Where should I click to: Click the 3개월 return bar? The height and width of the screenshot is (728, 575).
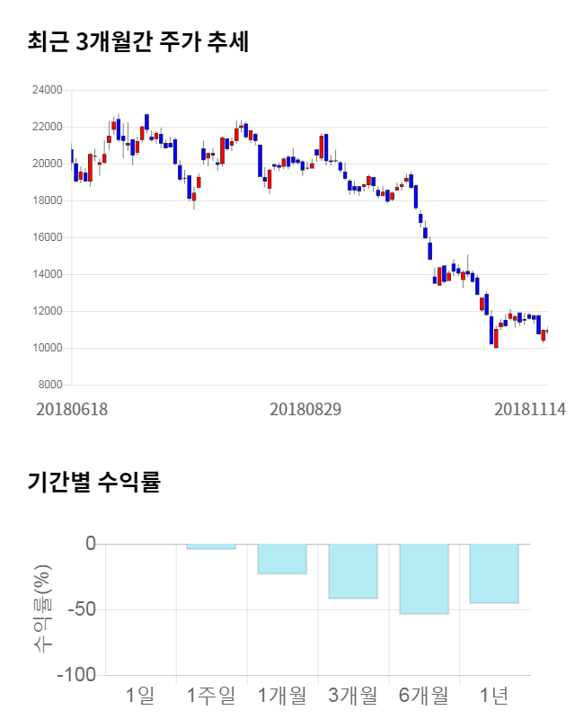click(352, 571)
